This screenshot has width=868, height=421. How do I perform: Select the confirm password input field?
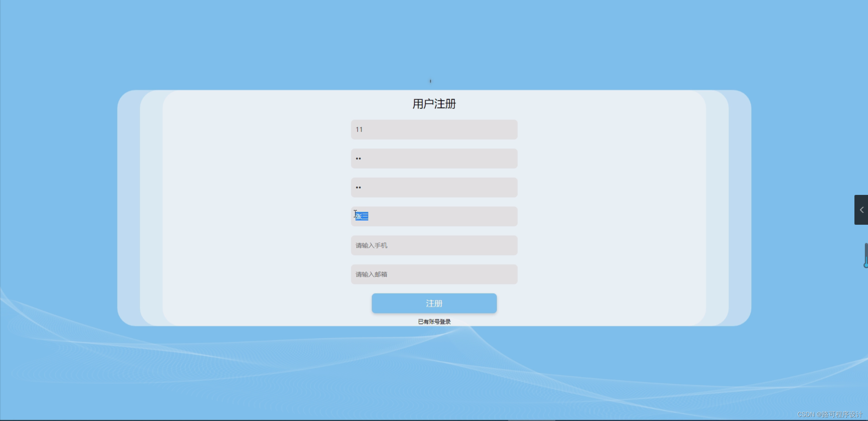click(x=434, y=187)
